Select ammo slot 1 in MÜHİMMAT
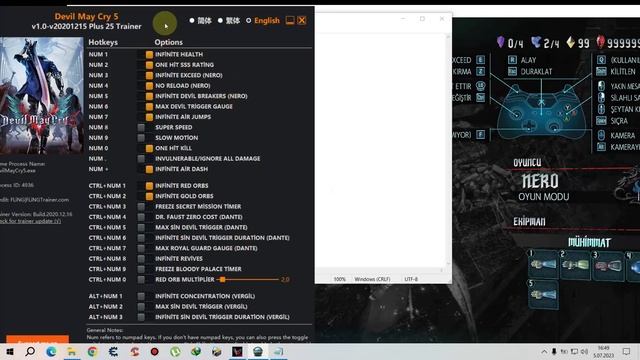 543,264
